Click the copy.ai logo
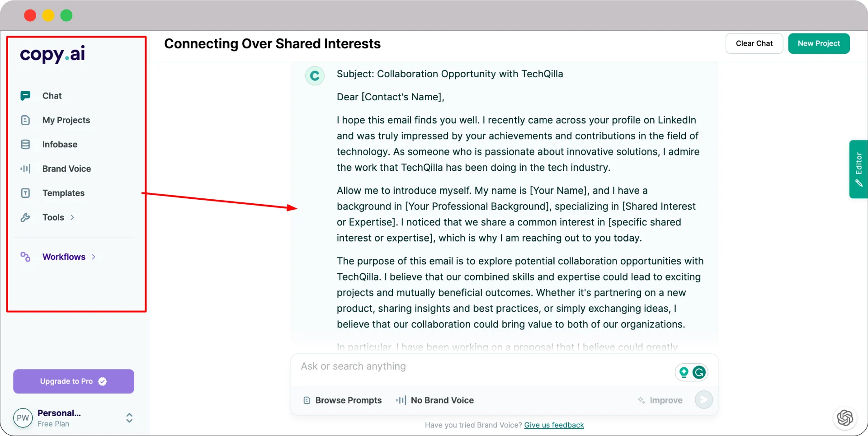This screenshot has width=868, height=436. pos(52,54)
